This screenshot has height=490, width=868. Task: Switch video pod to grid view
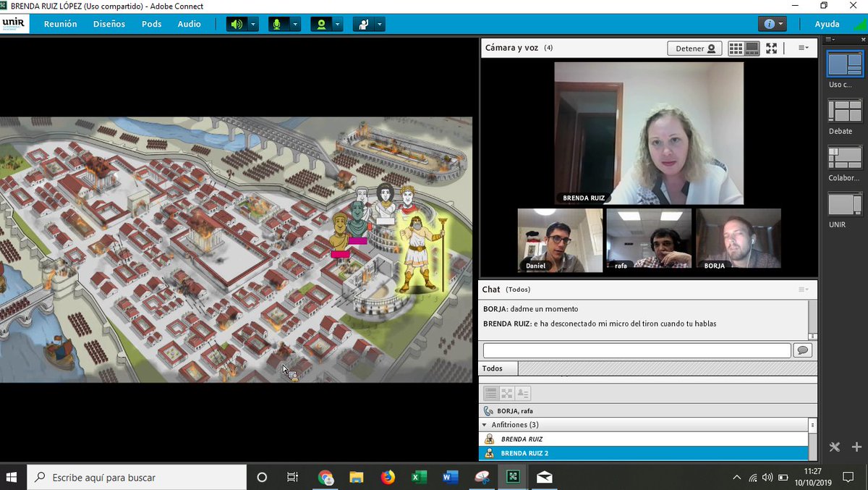pyautogui.click(x=736, y=48)
